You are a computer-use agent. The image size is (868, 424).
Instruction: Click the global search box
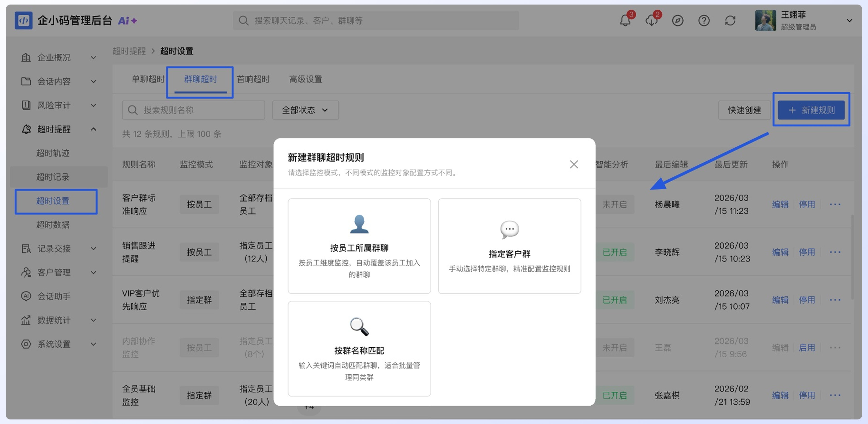tap(376, 21)
